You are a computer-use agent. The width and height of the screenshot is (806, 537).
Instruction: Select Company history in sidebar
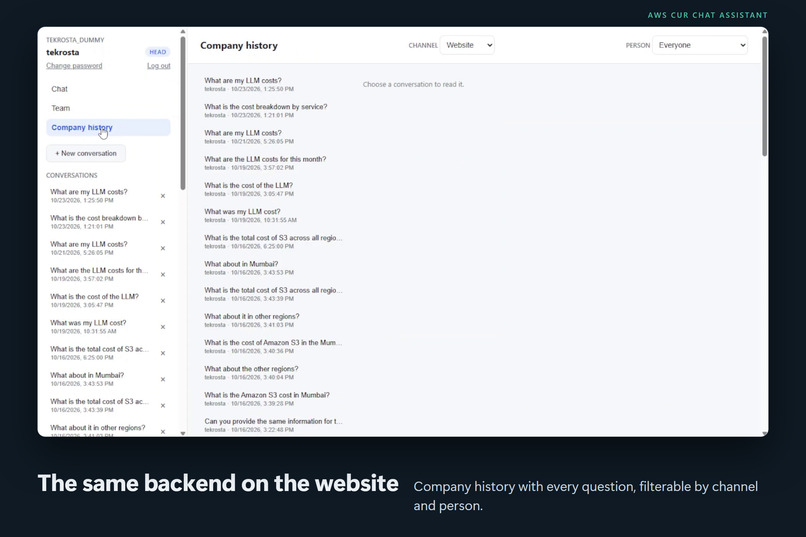[108, 127]
